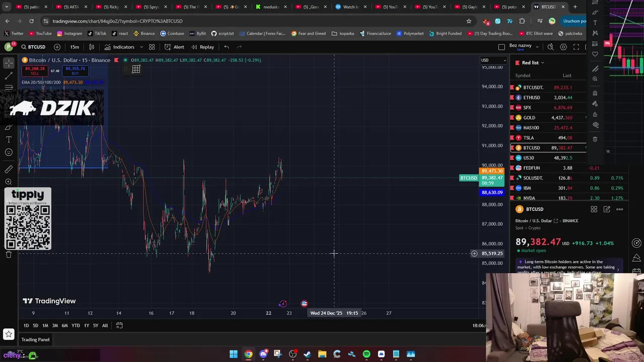Set the 1D date range
644x362 pixels.
pos(26,326)
